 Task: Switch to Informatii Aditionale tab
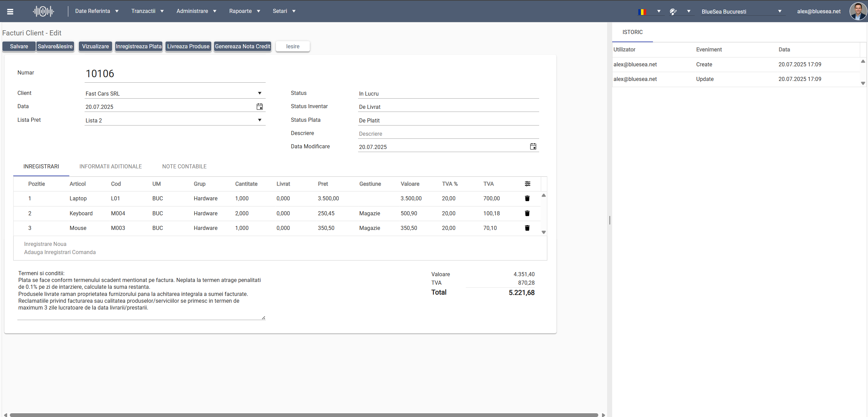[110, 166]
